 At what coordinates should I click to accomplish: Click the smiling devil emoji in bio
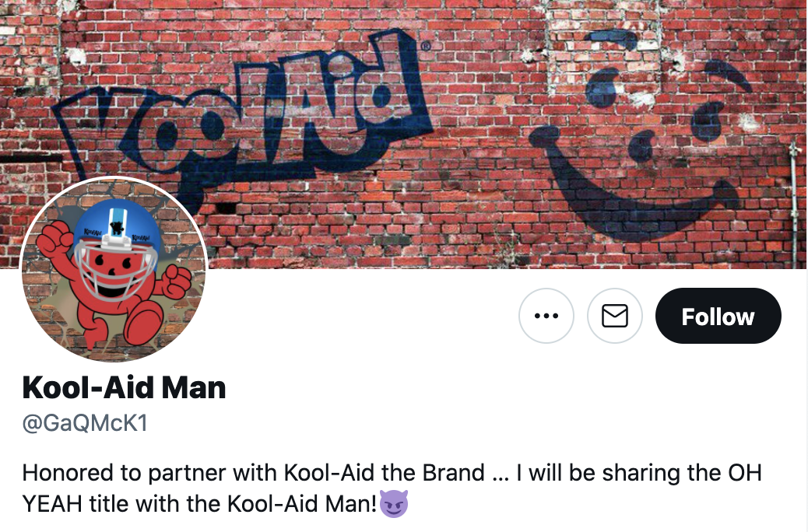393,503
